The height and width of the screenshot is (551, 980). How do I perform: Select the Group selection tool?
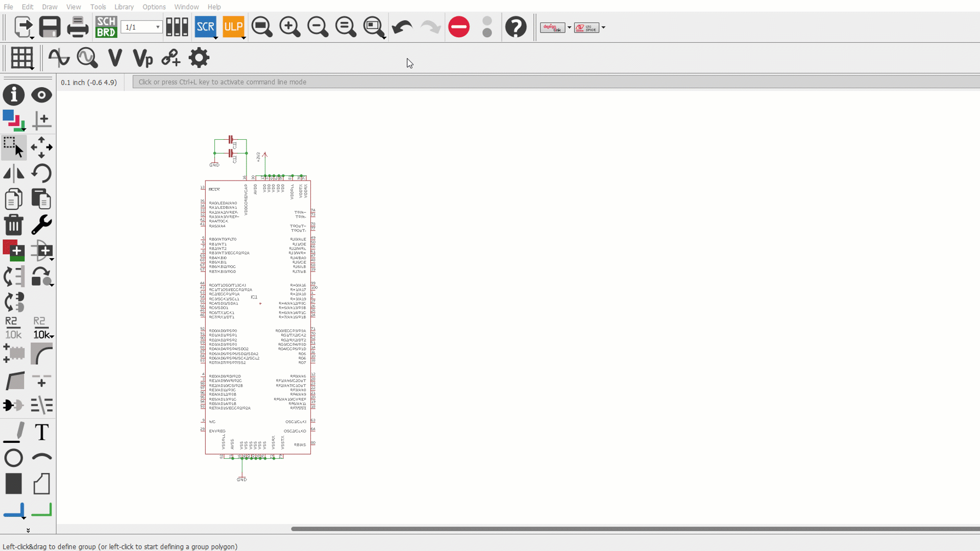(x=14, y=147)
